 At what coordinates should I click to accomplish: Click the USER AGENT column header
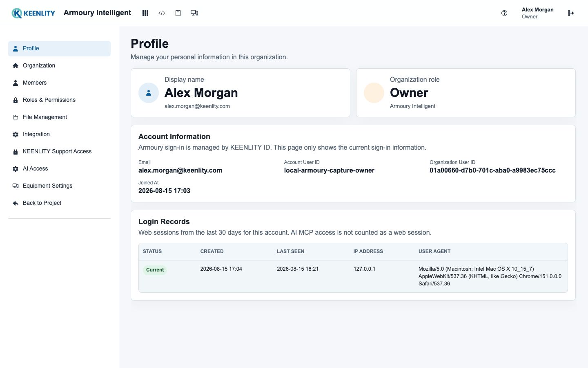tap(434, 251)
